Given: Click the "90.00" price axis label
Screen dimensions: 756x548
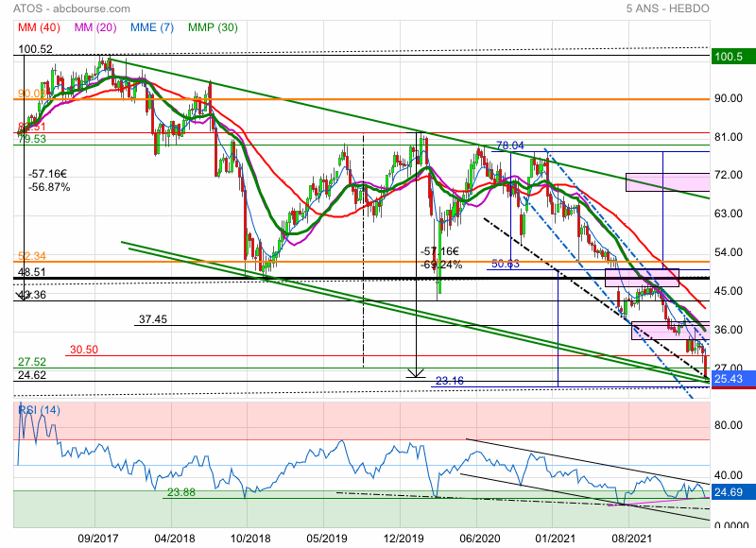Looking at the screenshot, I should point(728,98).
